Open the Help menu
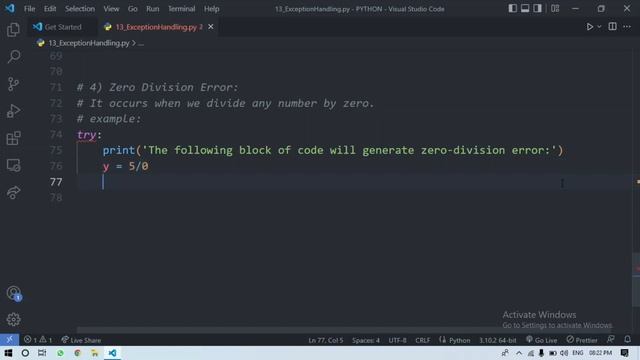The height and width of the screenshot is (360, 640). (x=211, y=9)
